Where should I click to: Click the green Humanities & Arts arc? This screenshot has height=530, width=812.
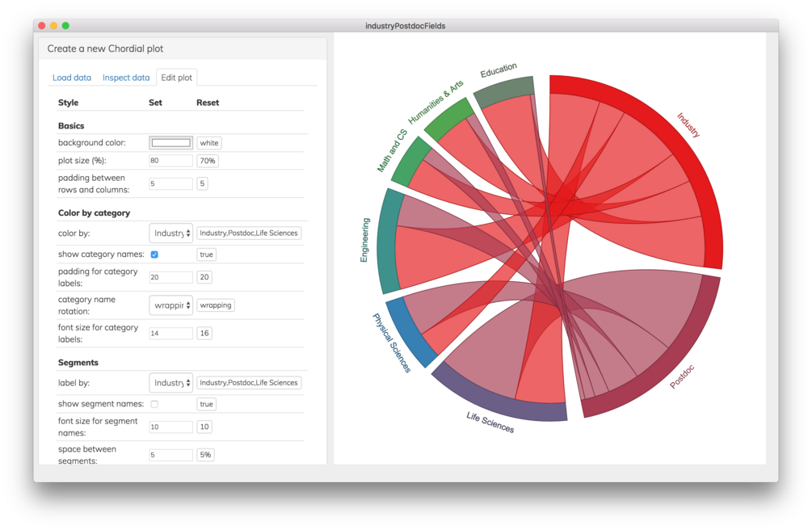click(x=449, y=119)
